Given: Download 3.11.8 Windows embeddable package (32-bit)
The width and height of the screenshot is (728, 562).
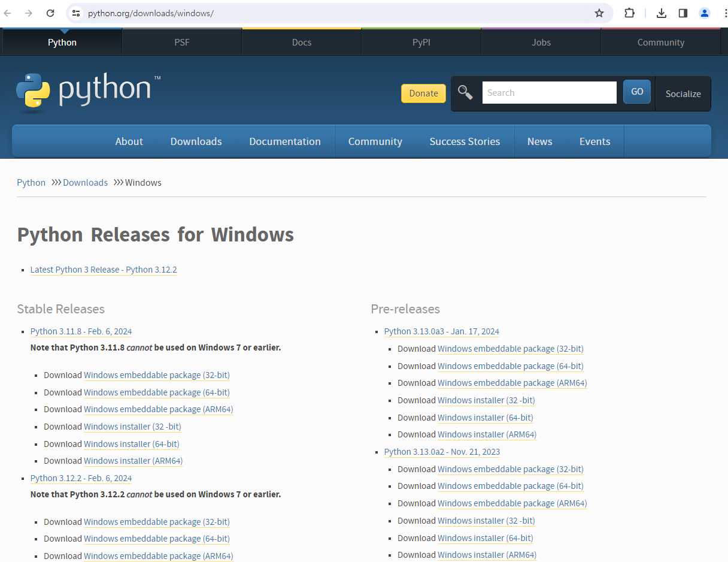Looking at the screenshot, I should point(157,375).
